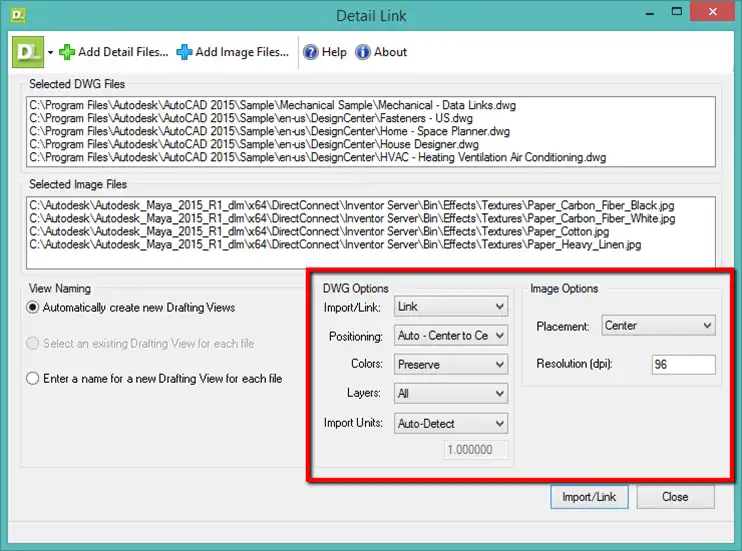
Task: Click the Detail Link title bar app icon
Action: point(18,16)
